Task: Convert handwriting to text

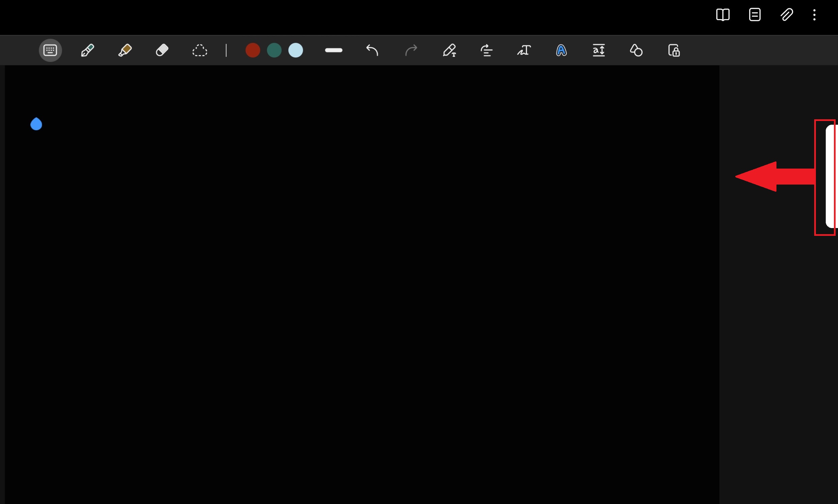Action: pyautogui.click(x=524, y=50)
